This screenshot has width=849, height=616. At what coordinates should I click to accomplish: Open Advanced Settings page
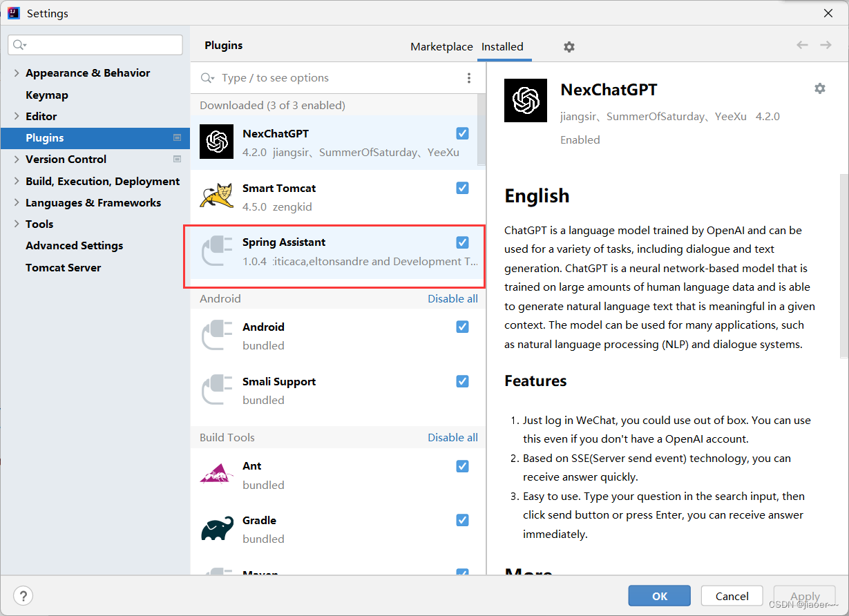pyautogui.click(x=75, y=245)
